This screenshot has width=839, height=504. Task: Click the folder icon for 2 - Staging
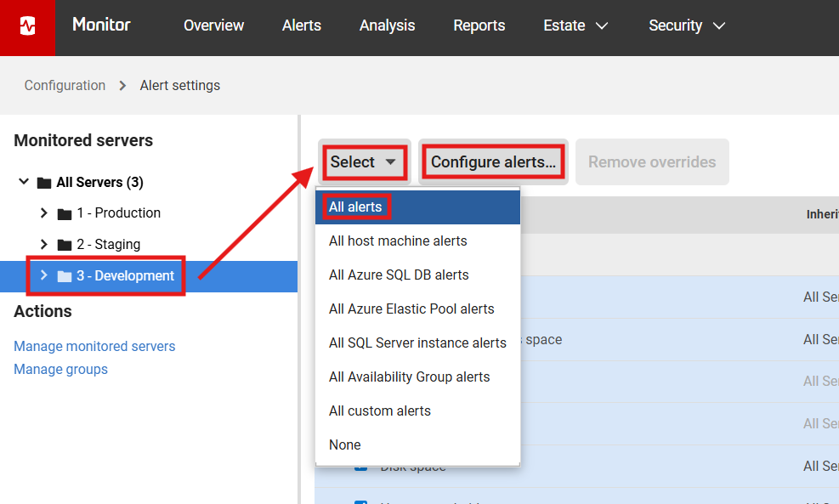point(65,244)
